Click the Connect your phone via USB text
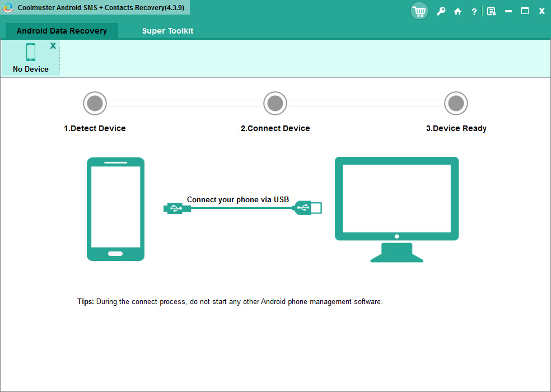The height and width of the screenshot is (392, 551). point(238,199)
